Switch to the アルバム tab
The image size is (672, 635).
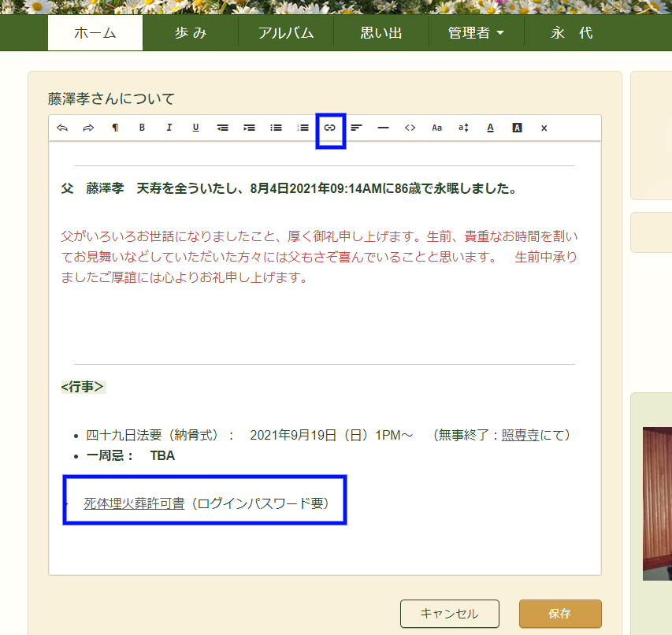coord(286,34)
